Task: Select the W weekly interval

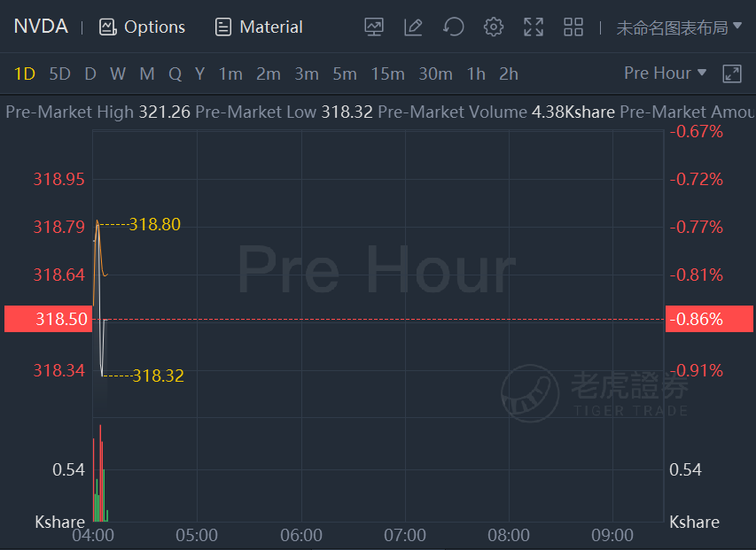Action: 118,74
